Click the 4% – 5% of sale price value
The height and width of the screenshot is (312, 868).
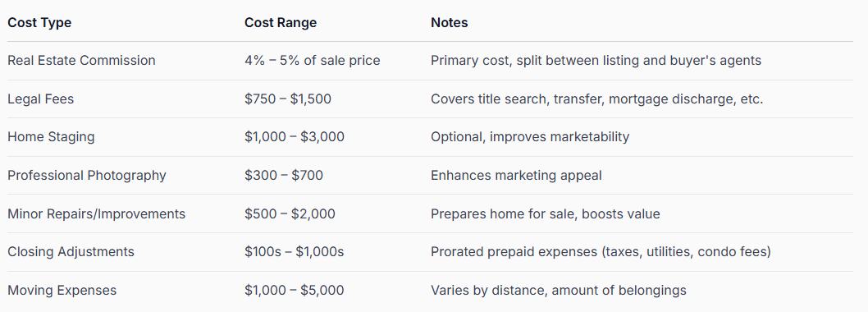313,61
